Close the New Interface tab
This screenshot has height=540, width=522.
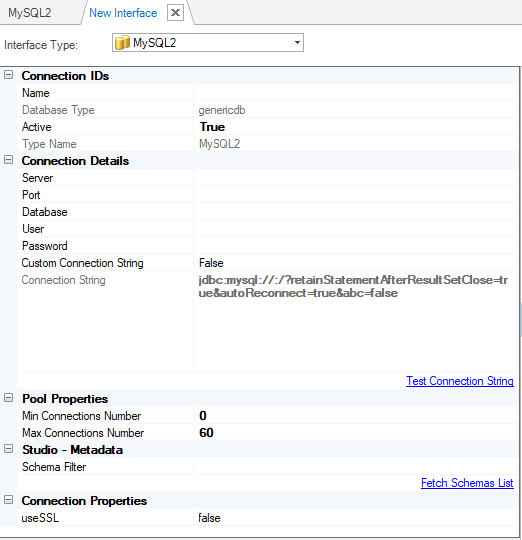pos(175,13)
